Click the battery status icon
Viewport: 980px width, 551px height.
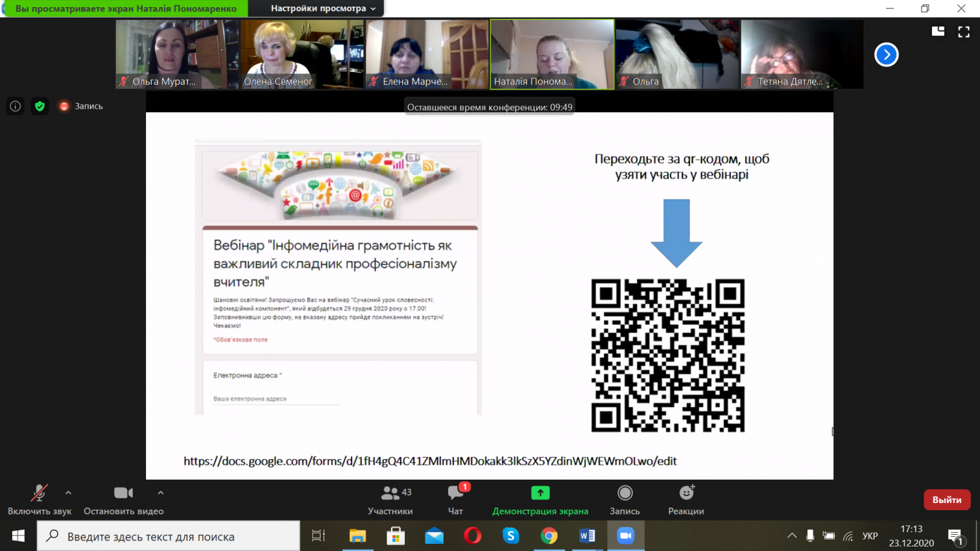pyautogui.click(x=829, y=536)
